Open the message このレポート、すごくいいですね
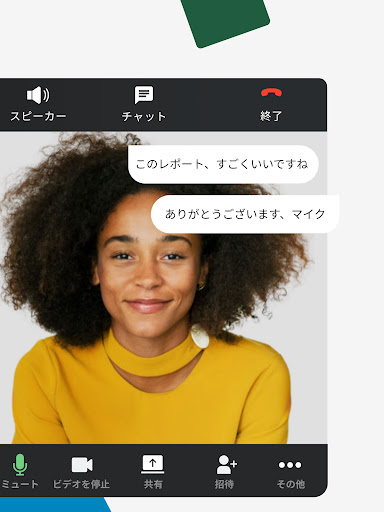Viewport: 384px width, 512px height. coord(223,164)
